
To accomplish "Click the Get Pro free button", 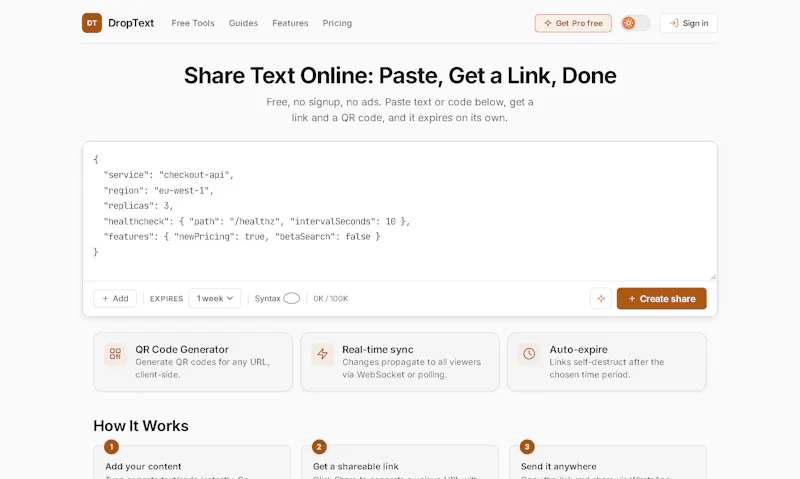I will point(573,23).
